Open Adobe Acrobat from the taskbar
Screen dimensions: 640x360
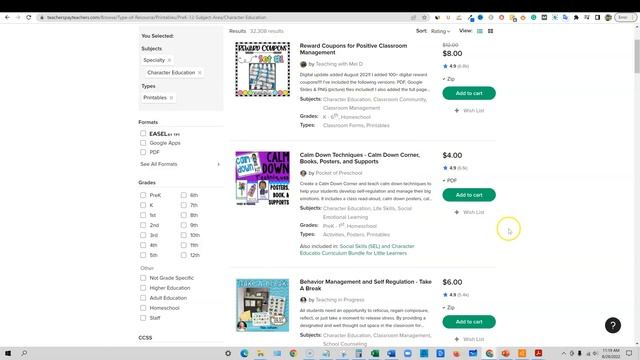pos(538,353)
